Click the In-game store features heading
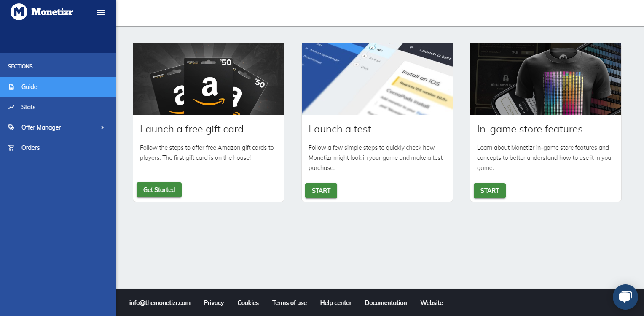Screen dimensions: 644x316 click(x=530, y=129)
